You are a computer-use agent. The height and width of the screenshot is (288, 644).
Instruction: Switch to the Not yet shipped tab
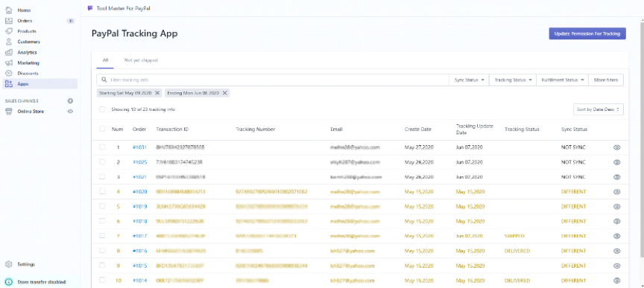[x=141, y=60]
